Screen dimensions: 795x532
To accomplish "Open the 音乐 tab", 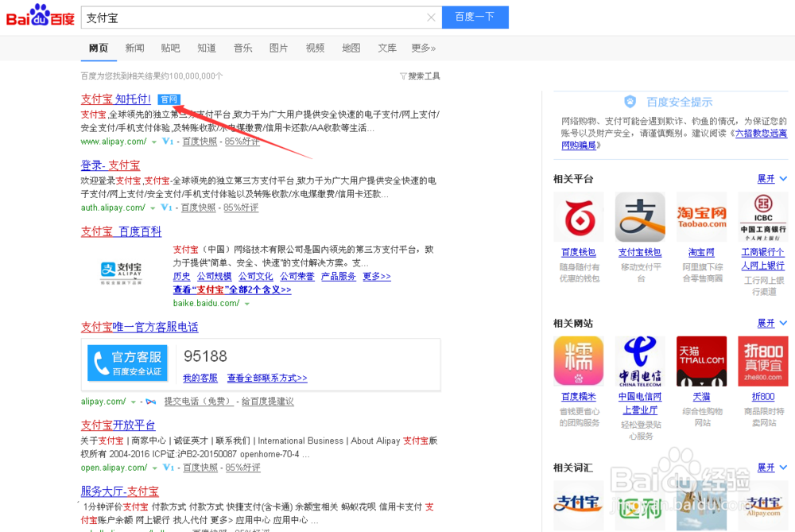I will (242, 49).
